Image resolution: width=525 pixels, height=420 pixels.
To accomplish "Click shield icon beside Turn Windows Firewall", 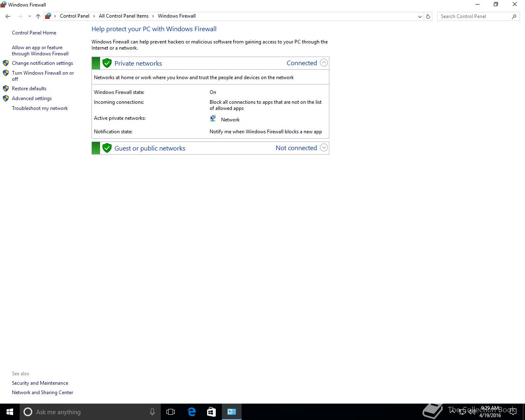I will pos(6,73).
